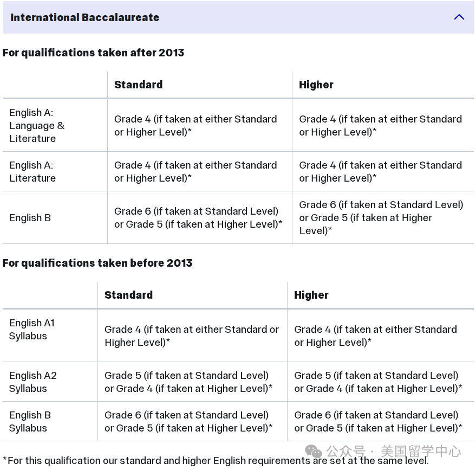Click the Higher column header in after-2013 table

(x=316, y=85)
